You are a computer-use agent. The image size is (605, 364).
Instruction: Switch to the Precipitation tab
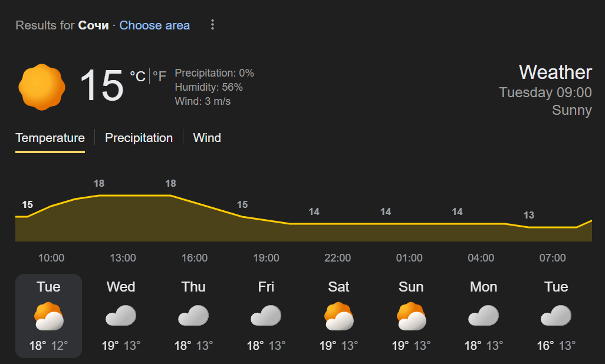pos(139,138)
